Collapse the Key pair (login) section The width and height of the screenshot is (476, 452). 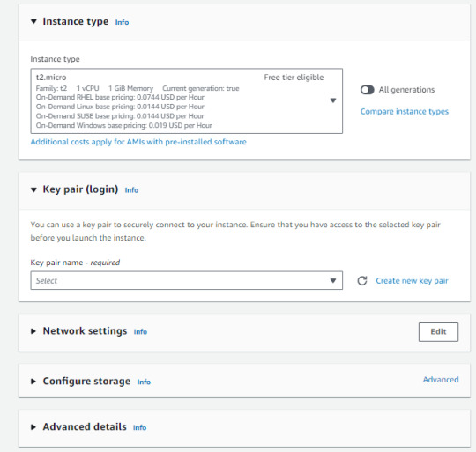tap(33, 189)
